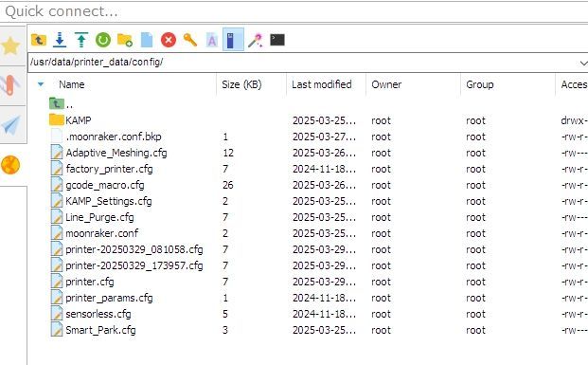
Task: Create a new file icon
Action: coord(147,40)
